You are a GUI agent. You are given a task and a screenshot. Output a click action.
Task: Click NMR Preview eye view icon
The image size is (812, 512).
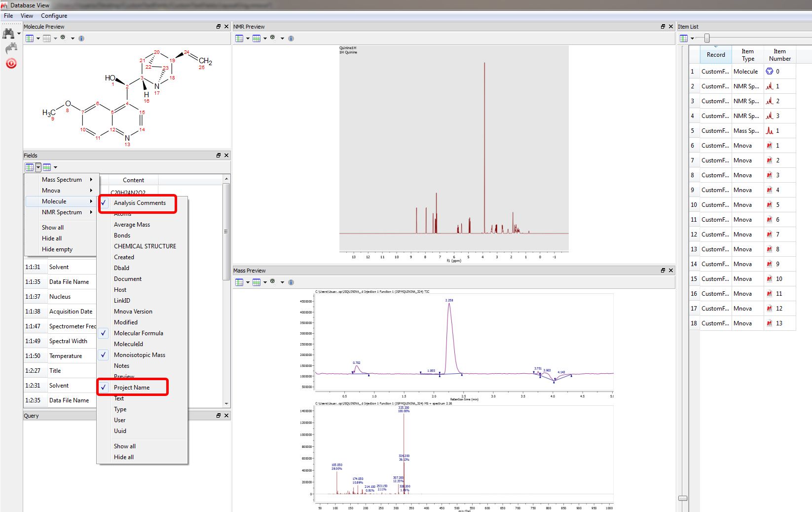pyautogui.click(x=273, y=38)
